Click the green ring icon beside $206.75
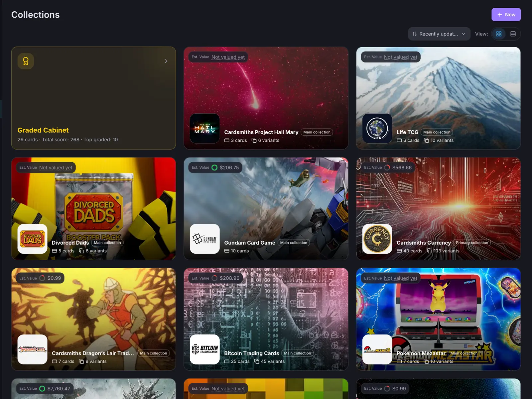Viewport: 532px width, 399px height. pos(214,168)
